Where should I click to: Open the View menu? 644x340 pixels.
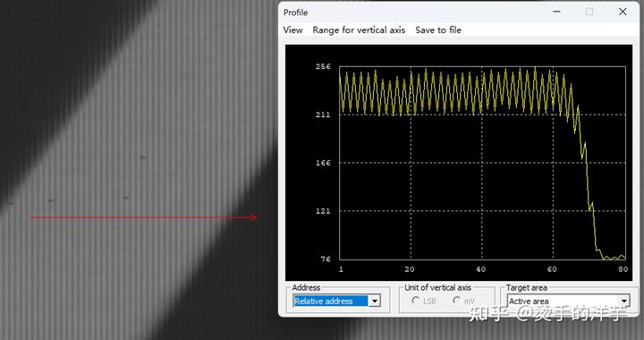[x=292, y=30]
